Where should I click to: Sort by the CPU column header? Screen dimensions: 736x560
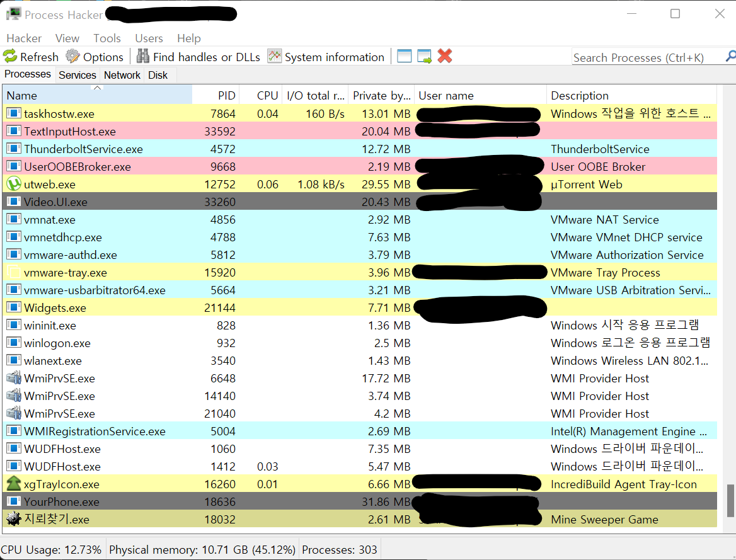pos(260,95)
